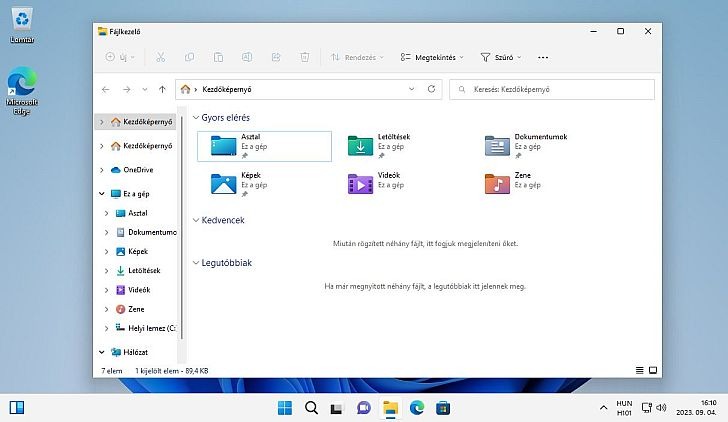Collapse the Legutóbbiak section
This screenshot has height=422, width=728.
[x=194, y=263]
